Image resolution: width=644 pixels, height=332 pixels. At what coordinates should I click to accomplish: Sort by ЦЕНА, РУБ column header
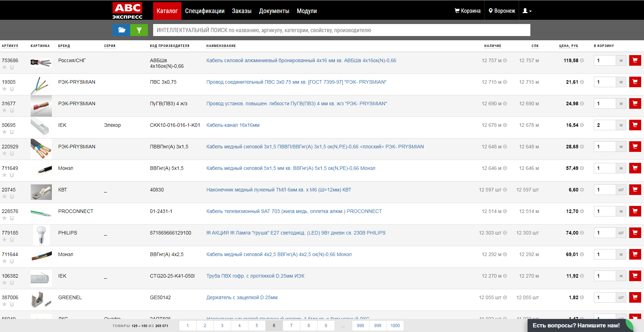(x=568, y=46)
